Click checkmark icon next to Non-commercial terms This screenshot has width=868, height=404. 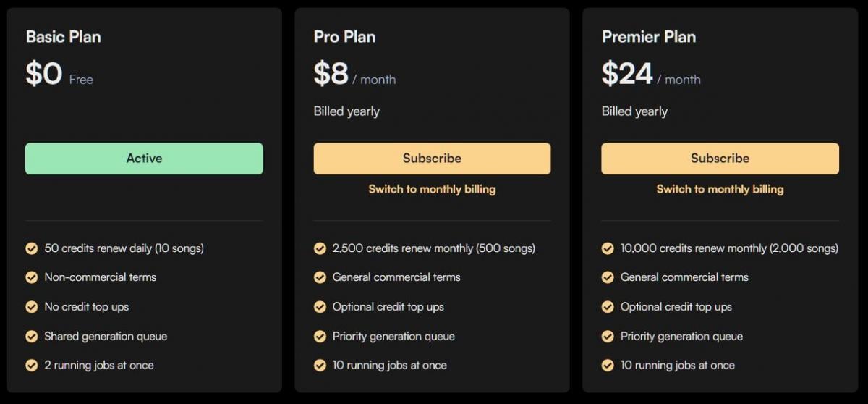tap(32, 277)
